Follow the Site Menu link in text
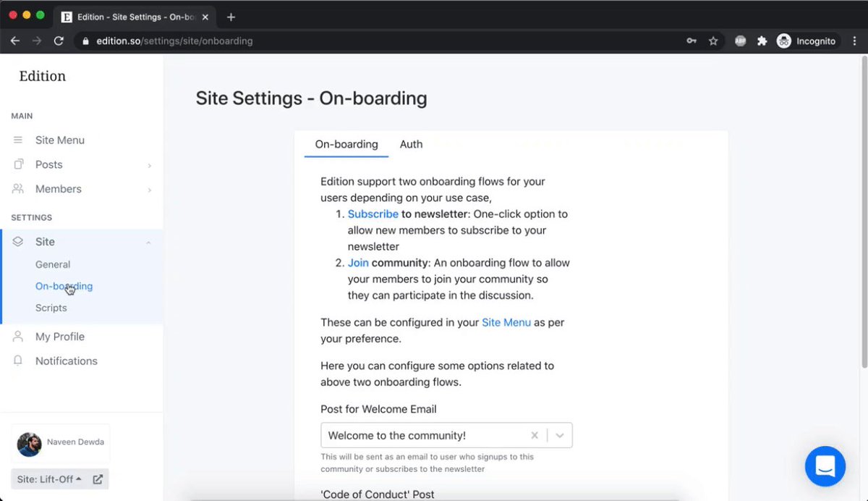 (506, 322)
